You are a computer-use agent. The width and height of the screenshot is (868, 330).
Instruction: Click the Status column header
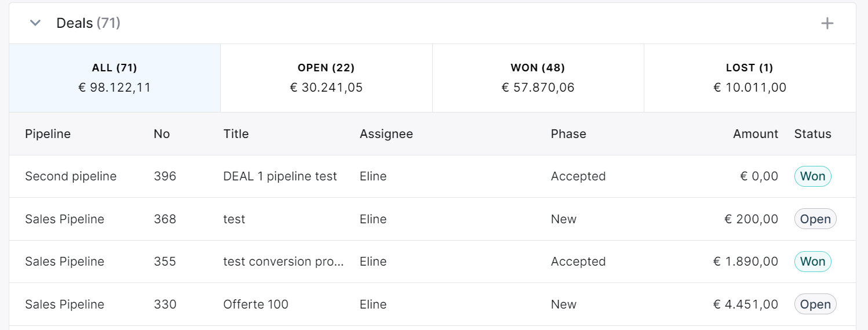812,134
